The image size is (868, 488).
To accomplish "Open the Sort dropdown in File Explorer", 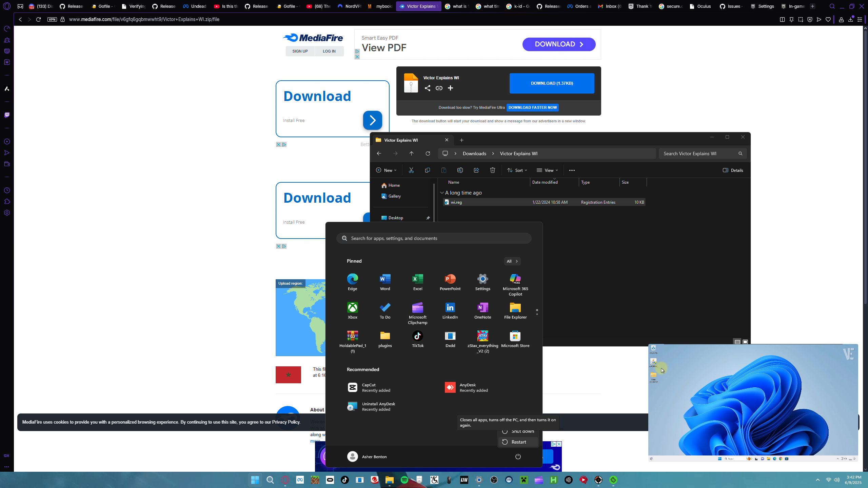I will [517, 170].
